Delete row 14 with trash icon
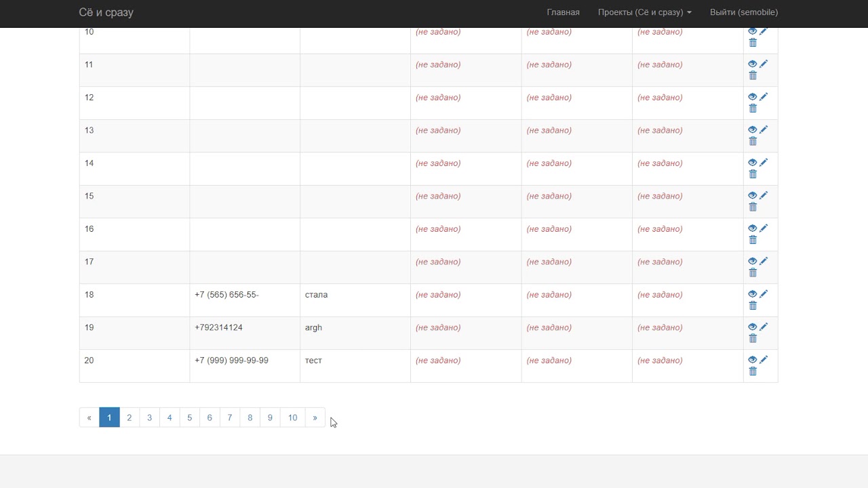 tap(753, 174)
